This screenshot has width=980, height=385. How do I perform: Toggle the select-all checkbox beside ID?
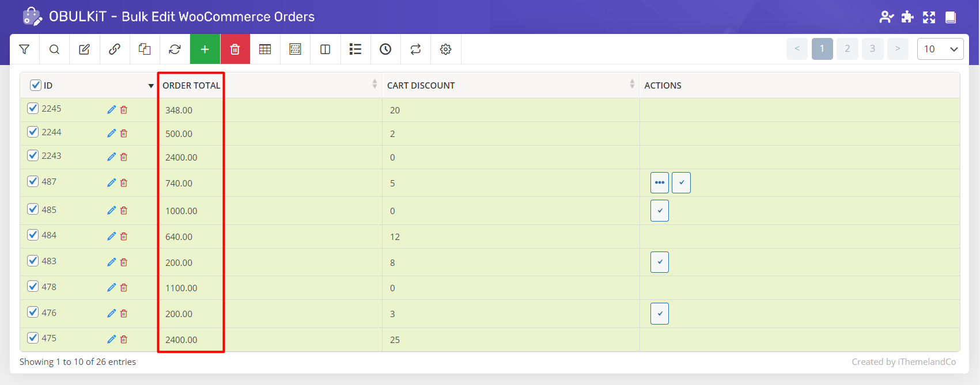tap(36, 85)
